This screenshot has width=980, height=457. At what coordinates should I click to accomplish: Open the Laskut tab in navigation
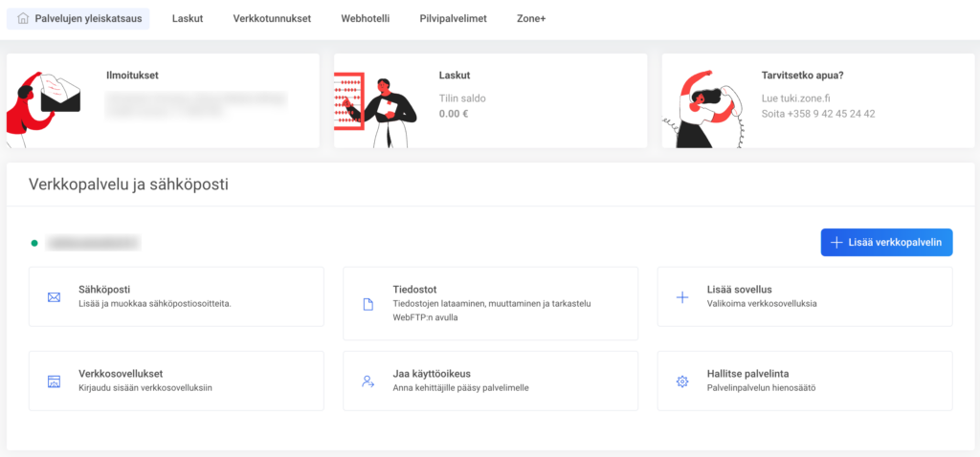[188, 18]
